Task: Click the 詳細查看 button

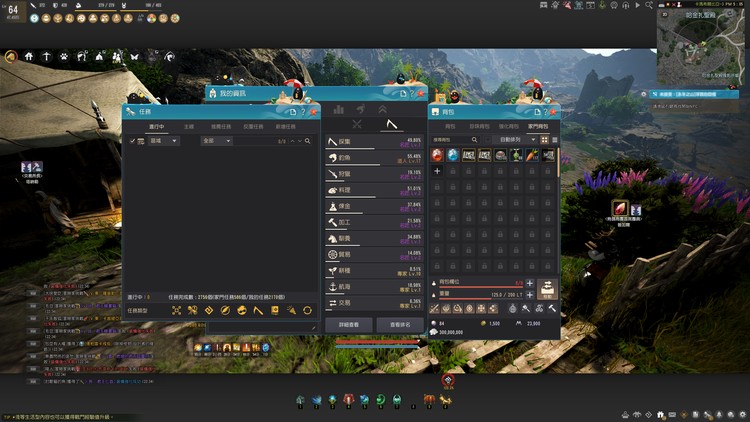Action: pos(349,325)
